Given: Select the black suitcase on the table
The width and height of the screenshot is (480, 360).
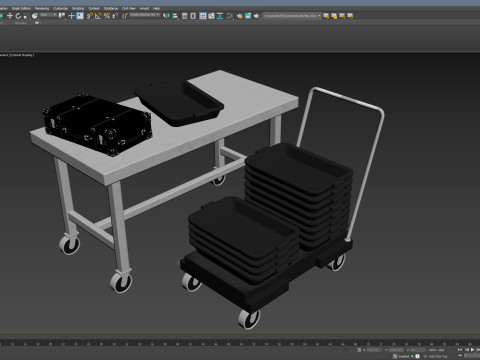Looking at the screenshot, I should tap(97, 125).
